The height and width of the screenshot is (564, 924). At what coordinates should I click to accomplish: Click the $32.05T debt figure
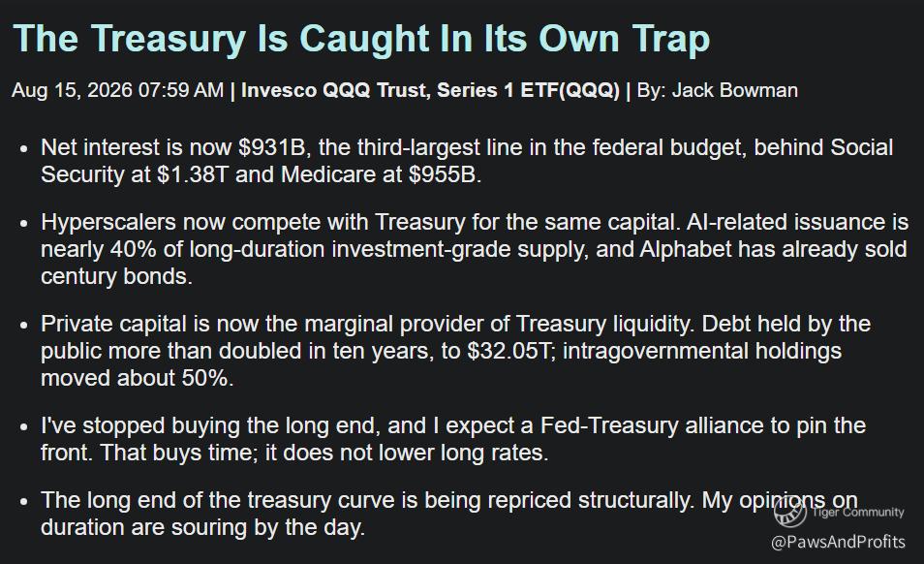(x=511, y=351)
